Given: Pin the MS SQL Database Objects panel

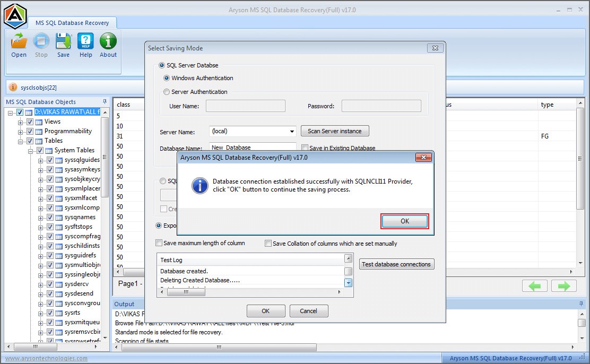Looking at the screenshot, I should coord(105,101).
